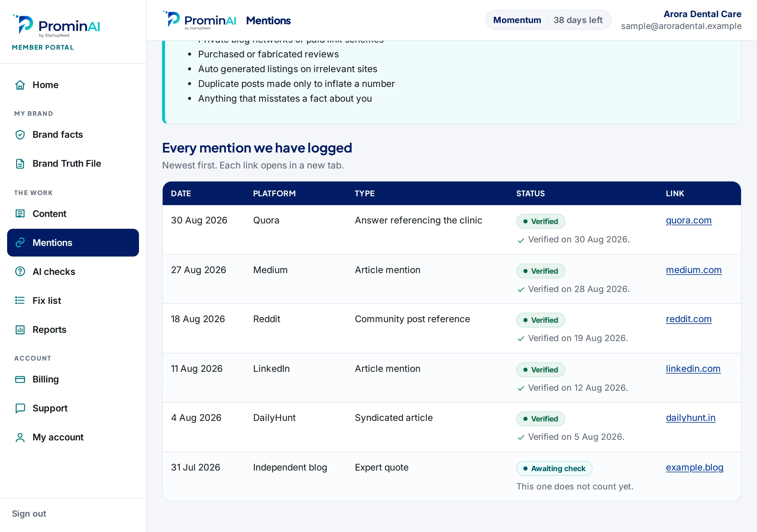Click the Verified badge in the Quora row
Screen dimensions: 757x532
tap(540, 221)
